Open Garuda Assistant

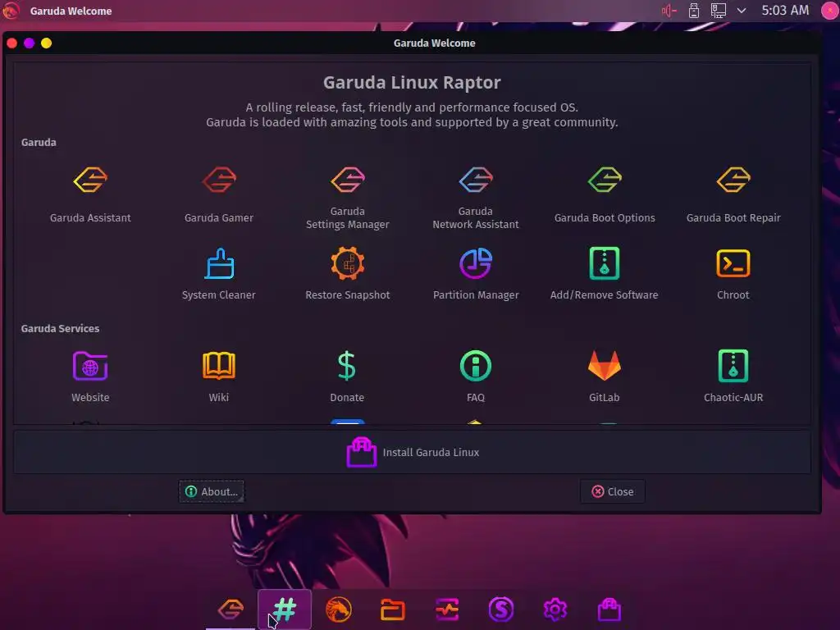coord(90,194)
